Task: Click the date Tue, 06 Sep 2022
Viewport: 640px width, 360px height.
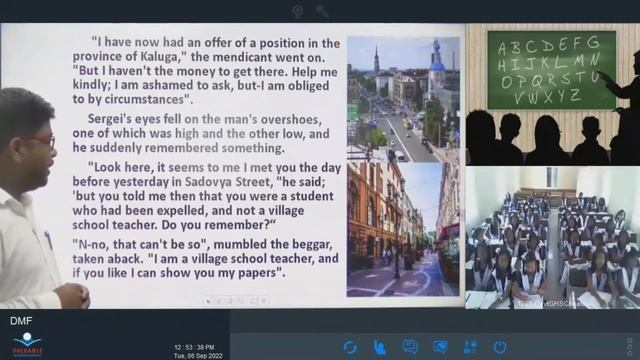Action: click(x=198, y=356)
